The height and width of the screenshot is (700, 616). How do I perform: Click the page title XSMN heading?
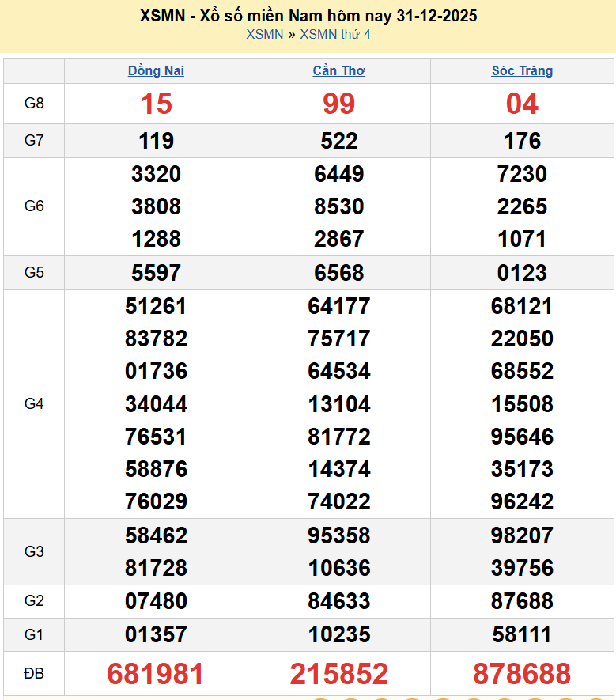pyautogui.click(x=308, y=16)
